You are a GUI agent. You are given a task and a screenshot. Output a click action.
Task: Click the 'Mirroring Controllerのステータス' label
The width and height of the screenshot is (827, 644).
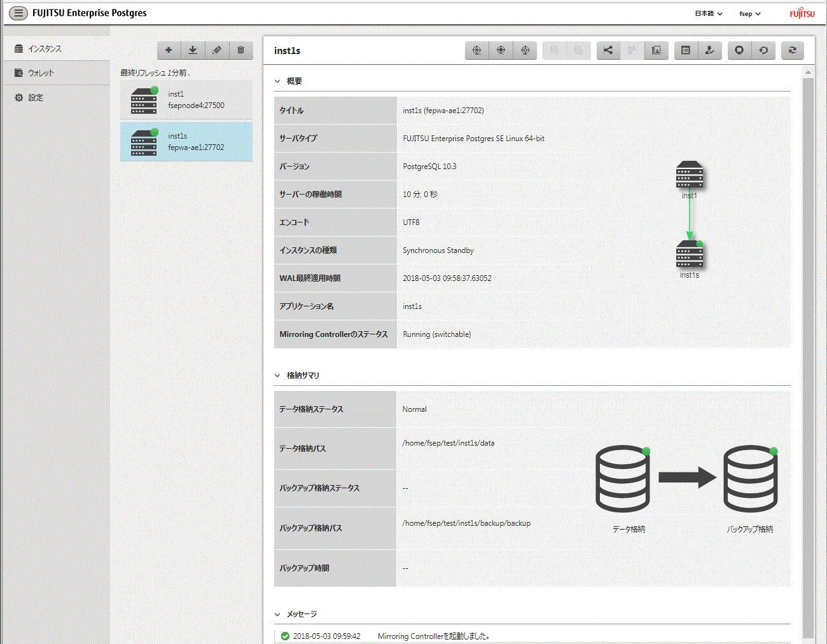(333, 334)
